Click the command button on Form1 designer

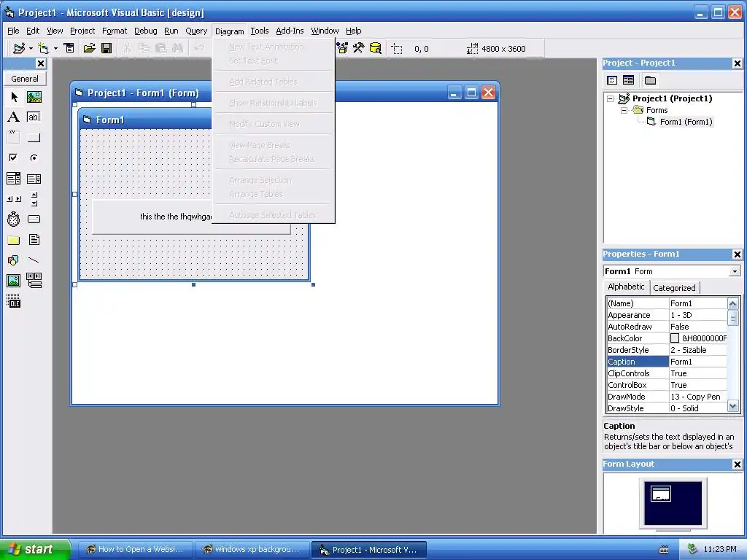click(x=191, y=217)
